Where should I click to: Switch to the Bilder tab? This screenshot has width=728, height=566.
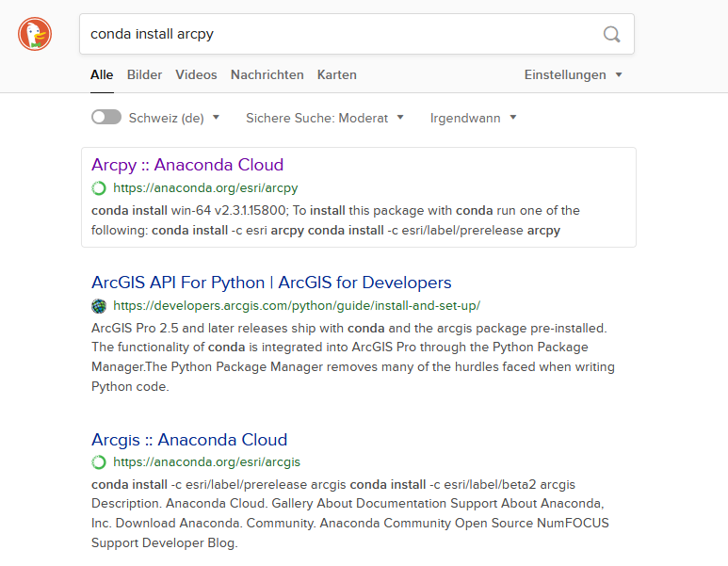[144, 74]
